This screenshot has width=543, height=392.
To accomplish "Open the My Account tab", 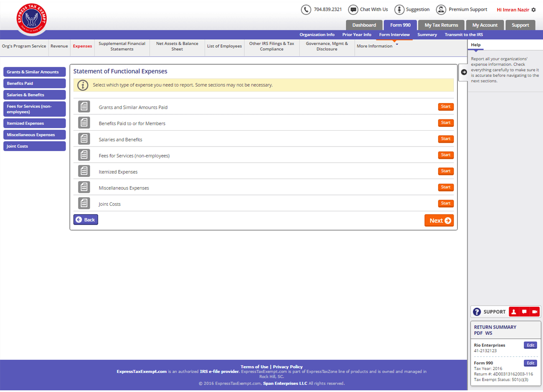I will tap(485, 25).
